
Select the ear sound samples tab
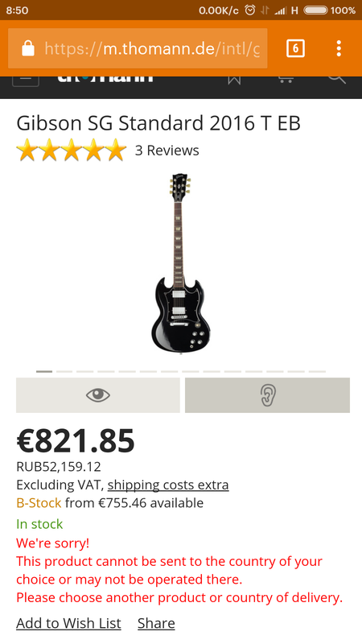(x=267, y=395)
